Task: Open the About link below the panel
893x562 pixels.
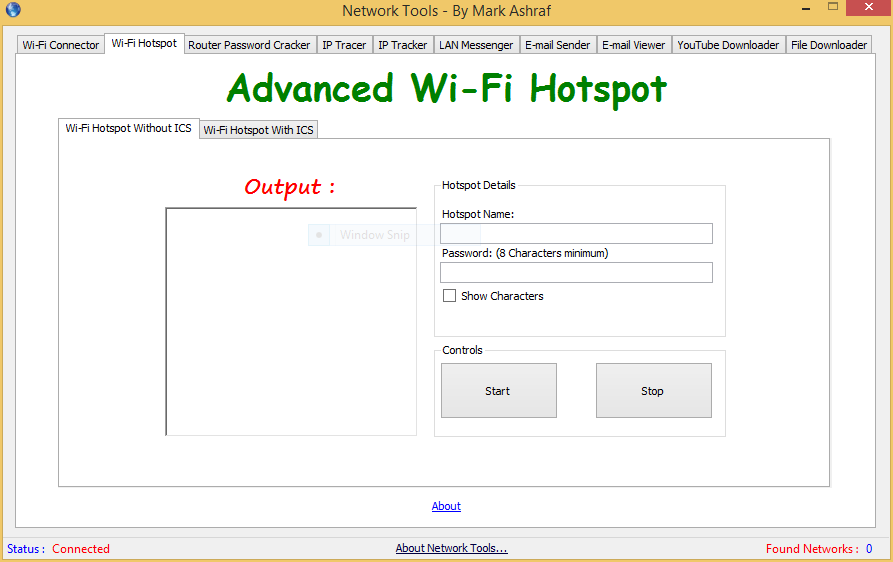Action: [446, 506]
